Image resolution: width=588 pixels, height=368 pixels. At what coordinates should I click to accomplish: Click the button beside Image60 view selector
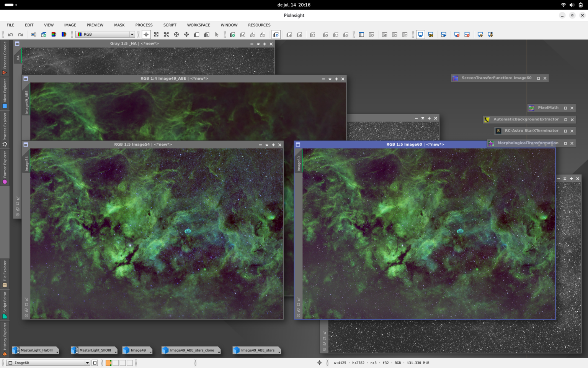pos(95,363)
